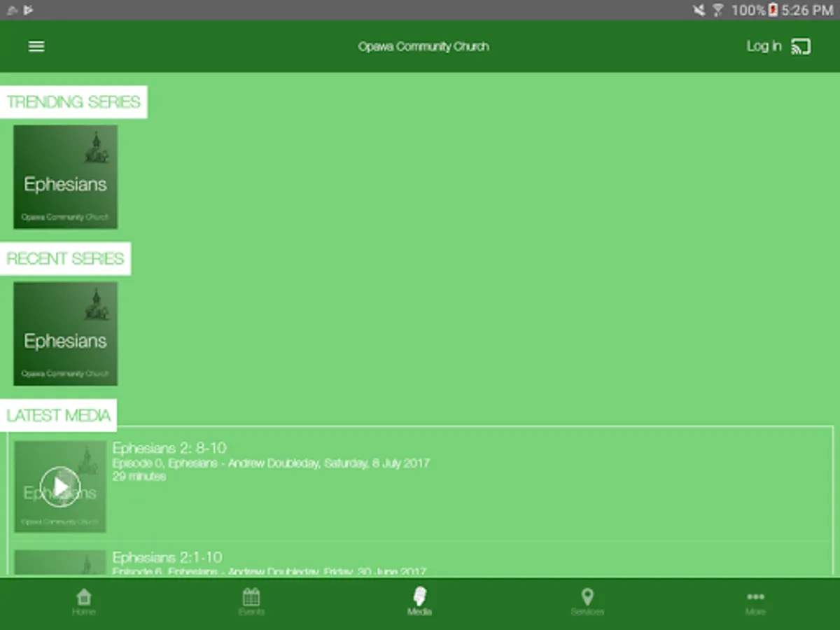Open the hamburger navigation menu
Viewport: 840px width, 630px height.
coord(36,46)
